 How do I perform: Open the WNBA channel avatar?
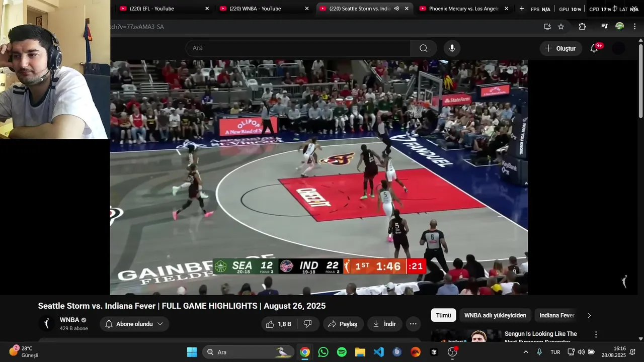[x=47, y=324]
